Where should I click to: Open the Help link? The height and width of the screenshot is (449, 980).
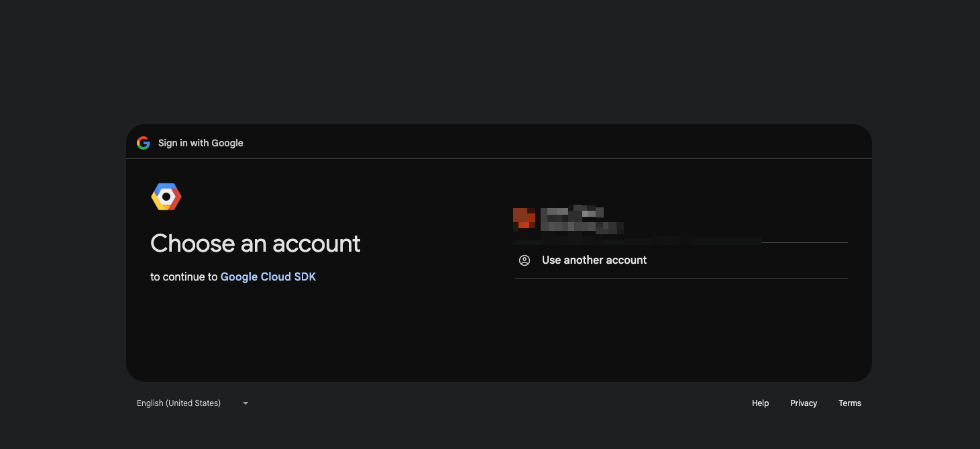click(x=760, y=403)
